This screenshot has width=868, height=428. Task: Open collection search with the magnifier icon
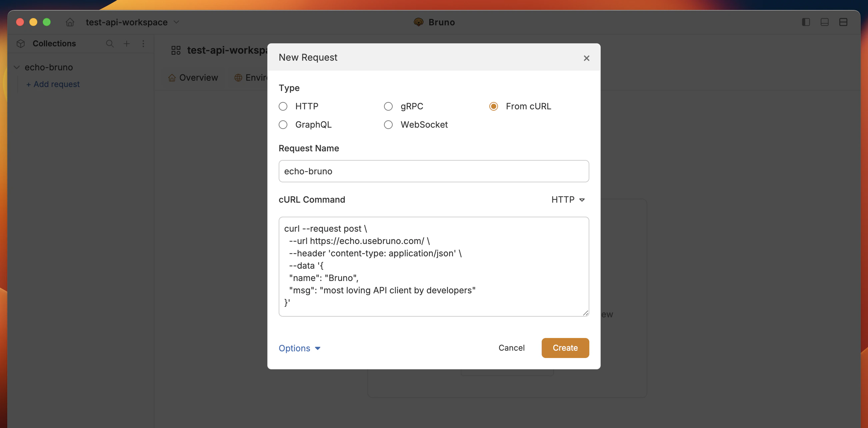[x=110, y=44]
